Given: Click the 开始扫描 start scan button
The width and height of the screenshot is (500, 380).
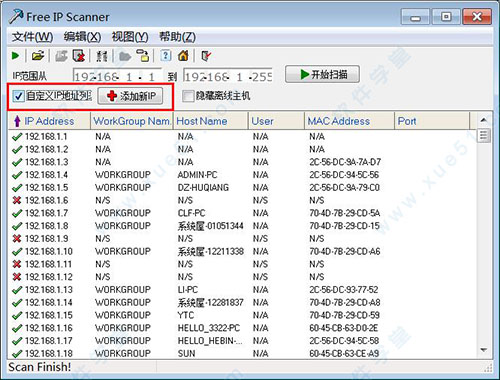Looking at the screenshot, I should click(322, 74).
